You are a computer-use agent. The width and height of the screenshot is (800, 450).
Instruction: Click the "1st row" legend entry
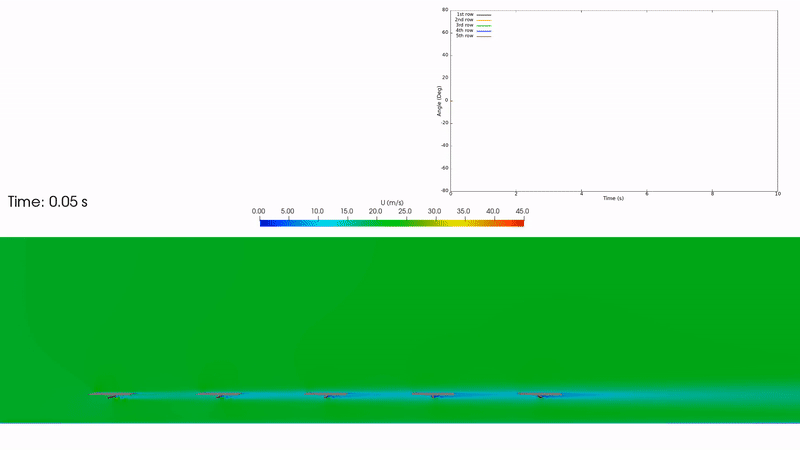465,14
